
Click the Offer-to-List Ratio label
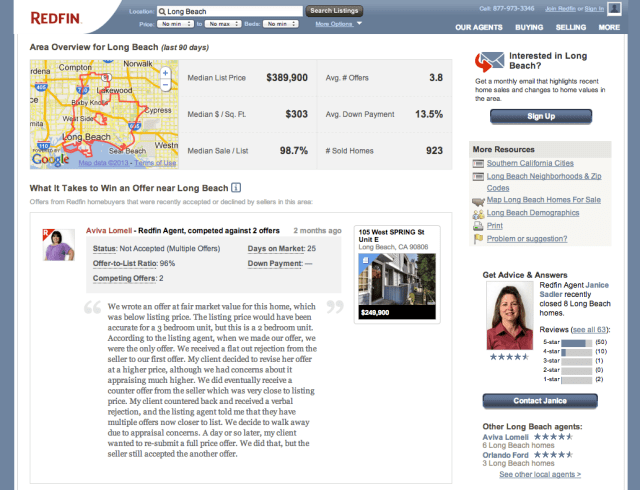125,263
